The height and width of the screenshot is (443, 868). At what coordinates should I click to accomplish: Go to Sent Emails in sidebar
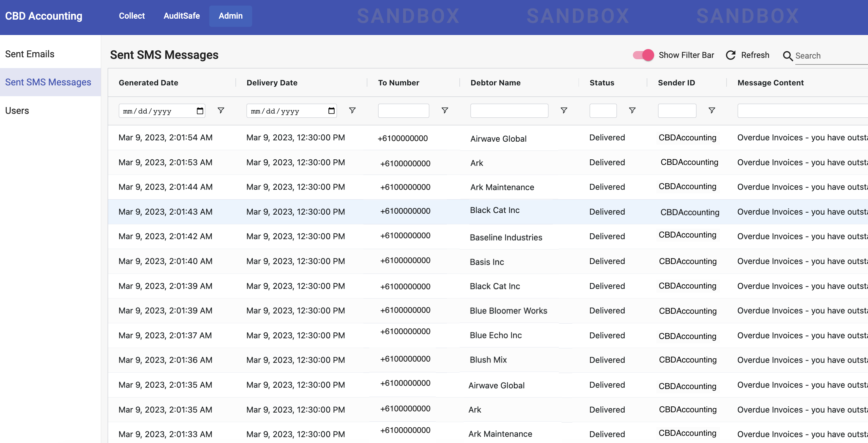30,54
